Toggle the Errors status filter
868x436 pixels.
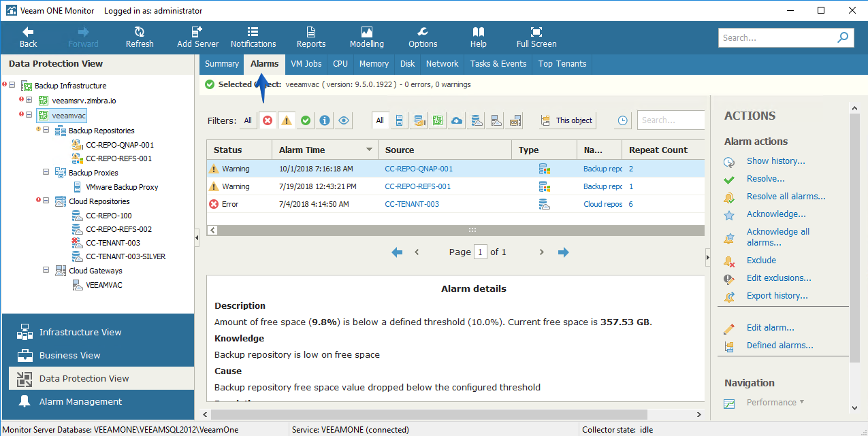point(268,120)
